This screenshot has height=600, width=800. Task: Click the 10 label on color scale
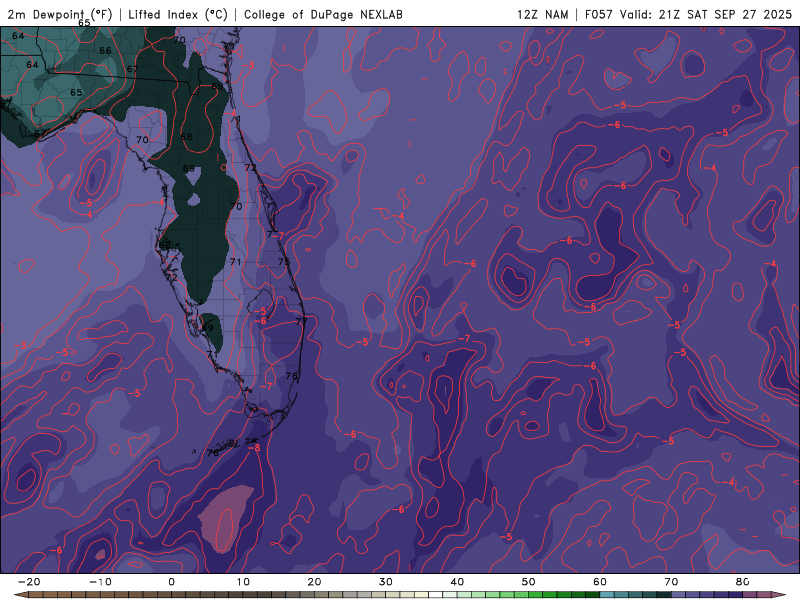243,582
